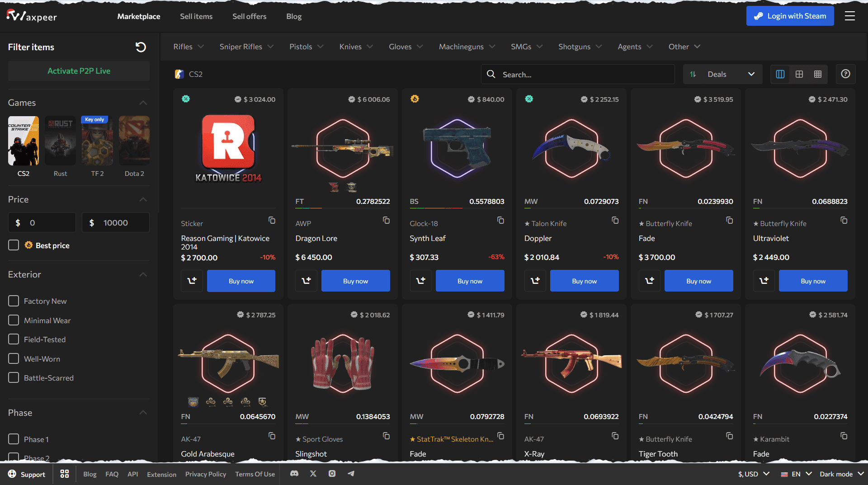
Task: Check the Battle-Scarred exterior filter
Action: coord(14,378)
